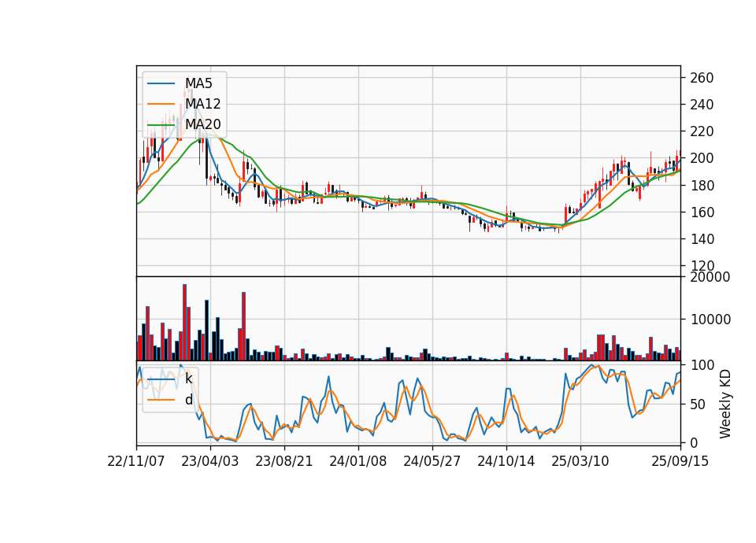Screen dimensions: 756x543
Task: Click the Weekly KD axis title
Action: 724,404
